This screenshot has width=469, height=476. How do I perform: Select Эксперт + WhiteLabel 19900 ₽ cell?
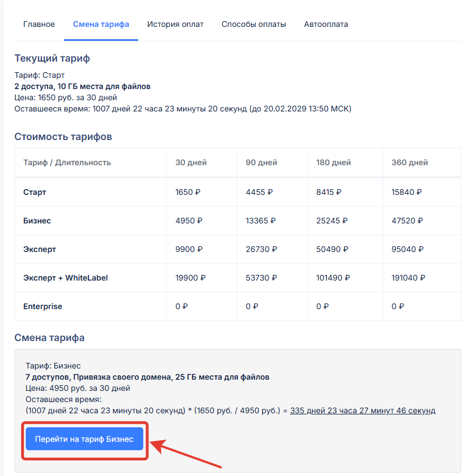point(190,278)
